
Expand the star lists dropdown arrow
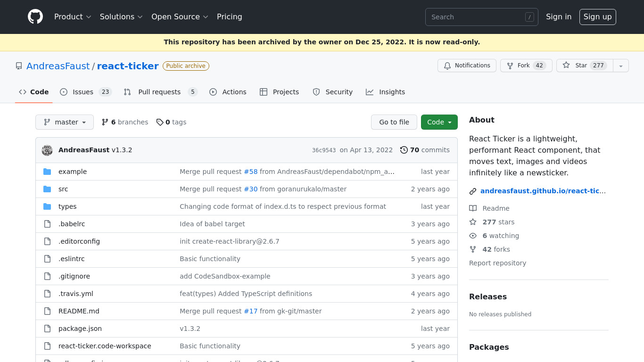click(x=621, y=66)
